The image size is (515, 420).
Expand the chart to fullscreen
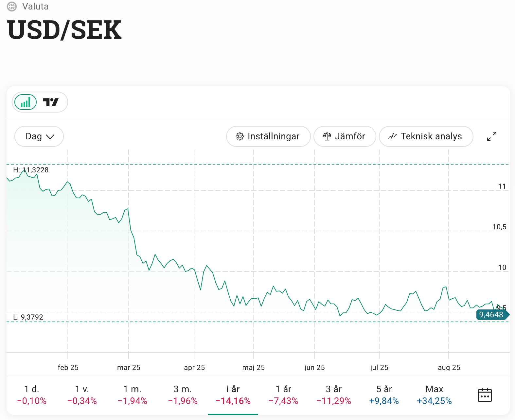[491, 136]
